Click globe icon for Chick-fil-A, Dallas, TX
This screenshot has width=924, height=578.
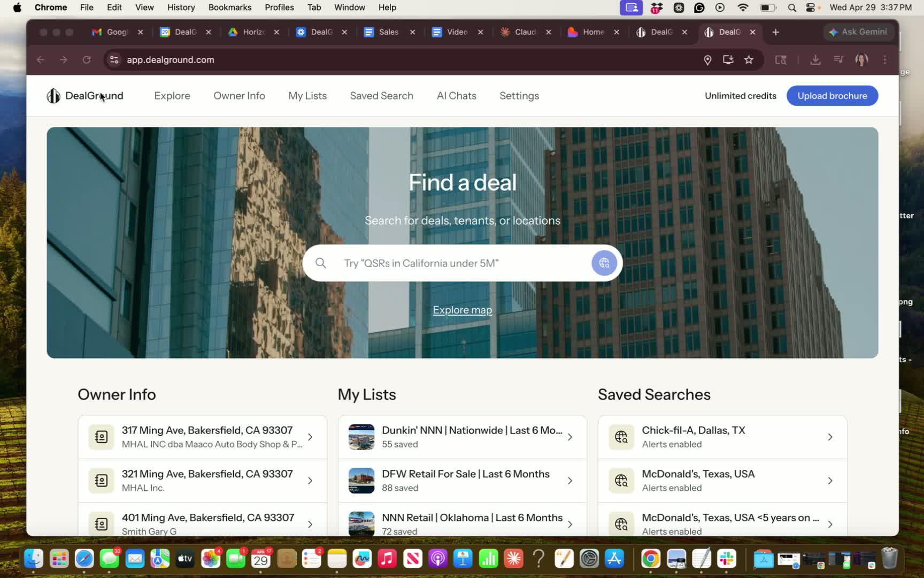click(621, 437)
